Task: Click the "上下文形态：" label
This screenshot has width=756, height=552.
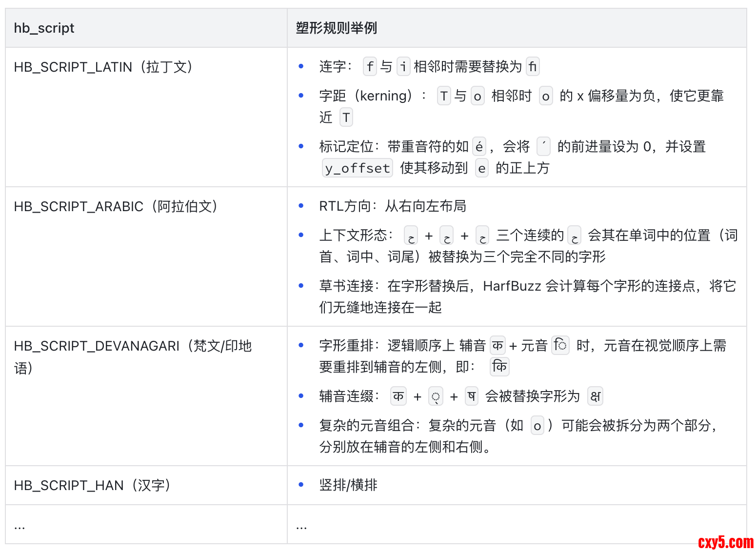Action: coord(357,235)
